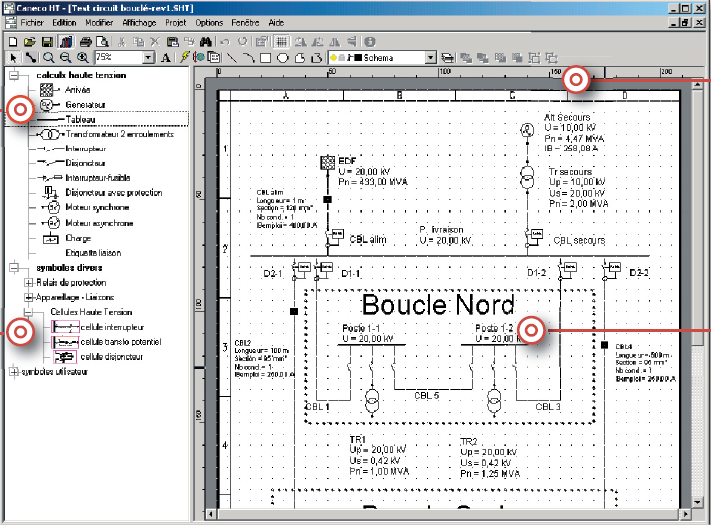
Task: Click the zoom out magnifier icon
Action: pyautogui.click(x=65, y=58)
